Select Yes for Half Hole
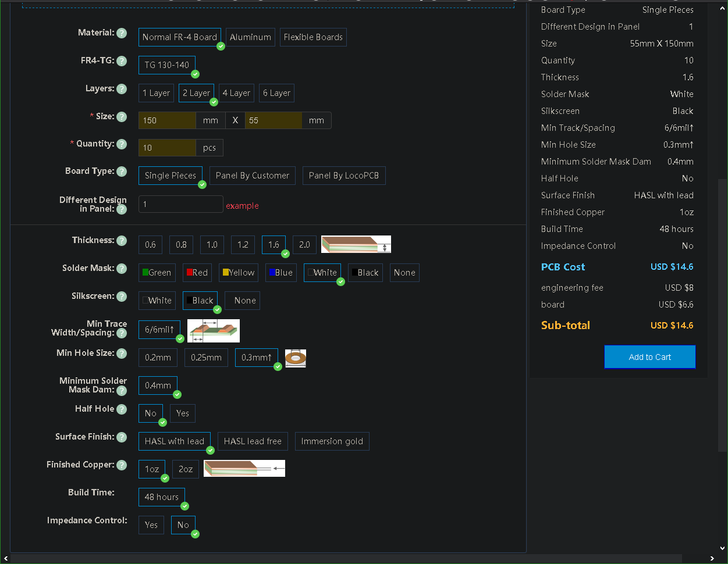The height and width of the screenshot is (564, 728). coord(183,413)
